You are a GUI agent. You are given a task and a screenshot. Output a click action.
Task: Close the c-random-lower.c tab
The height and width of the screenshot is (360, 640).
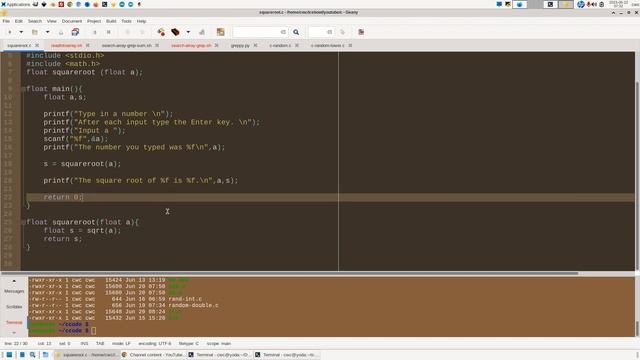tap(350, 45)
